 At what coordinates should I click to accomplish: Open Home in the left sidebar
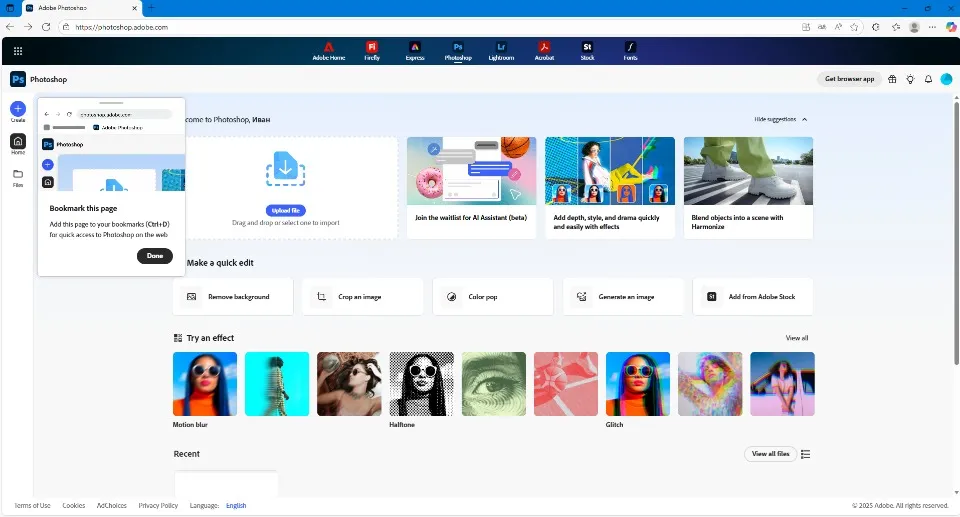tap(18, 144)
